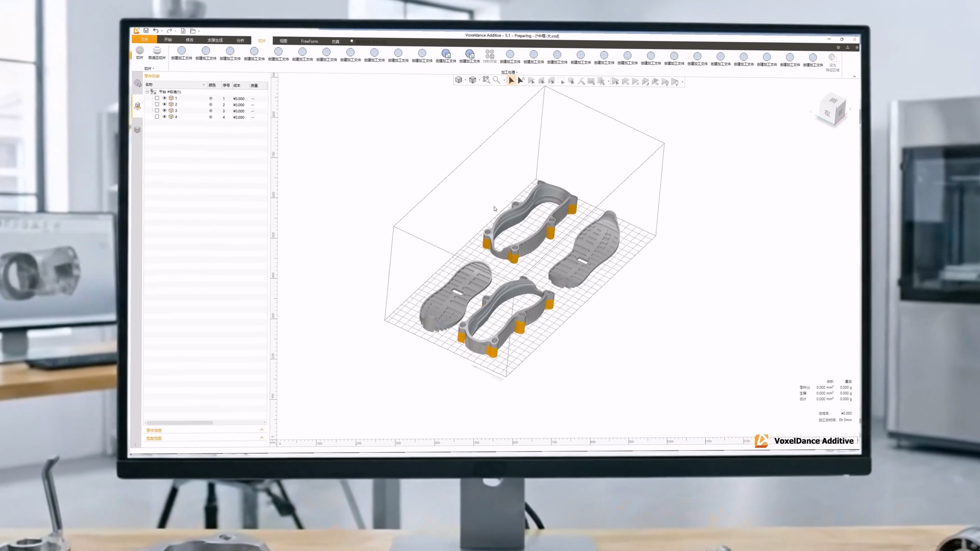980x551 pixels.
Task: Click the settings gear icon at top right
Action: tap(838, 47)
